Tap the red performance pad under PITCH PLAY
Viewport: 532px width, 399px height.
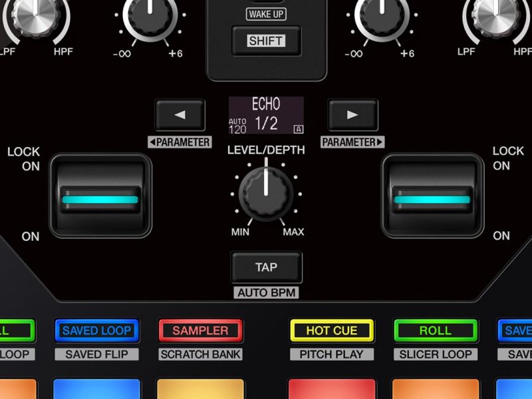tap(332, 389)
